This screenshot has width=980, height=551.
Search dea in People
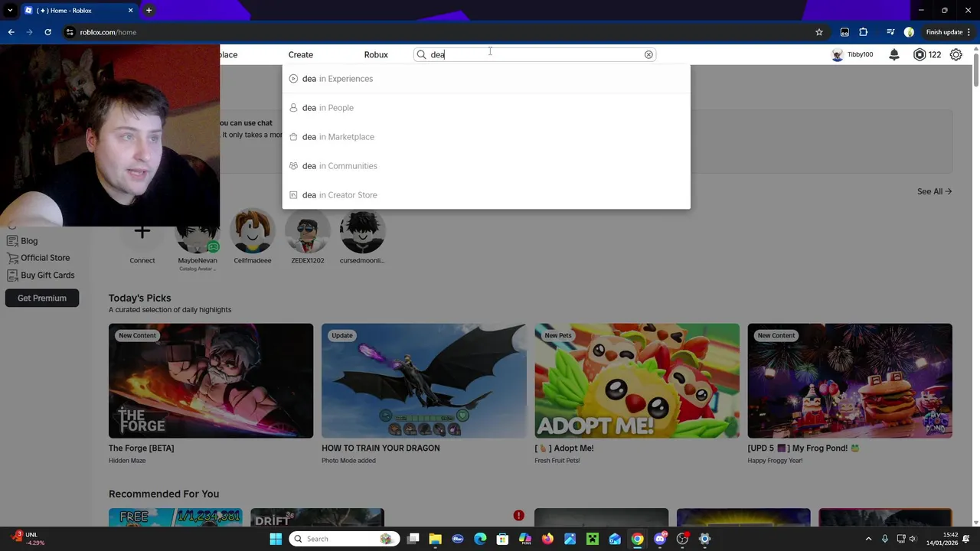tap(486, 108)
